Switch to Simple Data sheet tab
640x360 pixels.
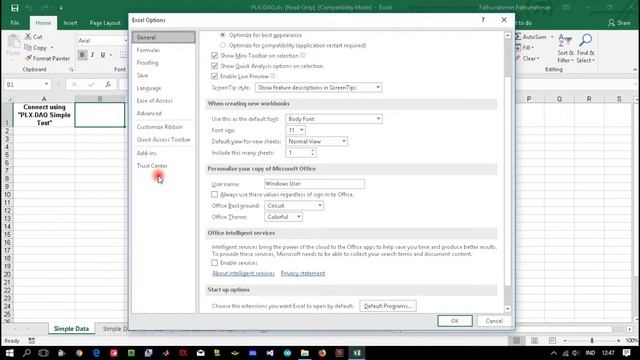coord(71,329)
